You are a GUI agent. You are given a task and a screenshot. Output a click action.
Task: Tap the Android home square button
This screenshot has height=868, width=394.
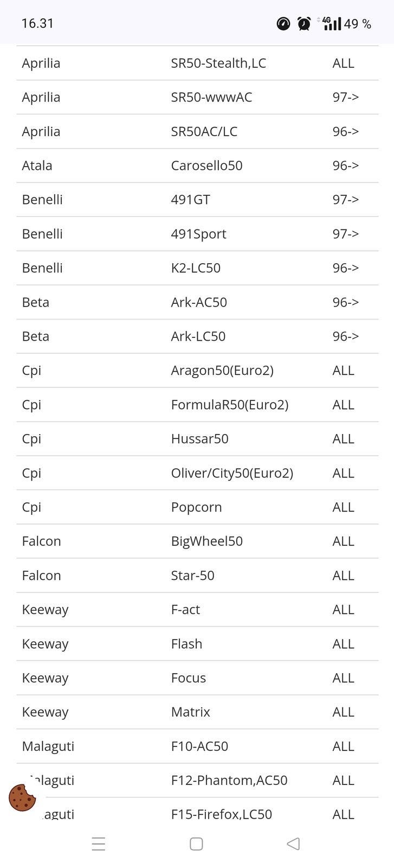tap(196, 844)
